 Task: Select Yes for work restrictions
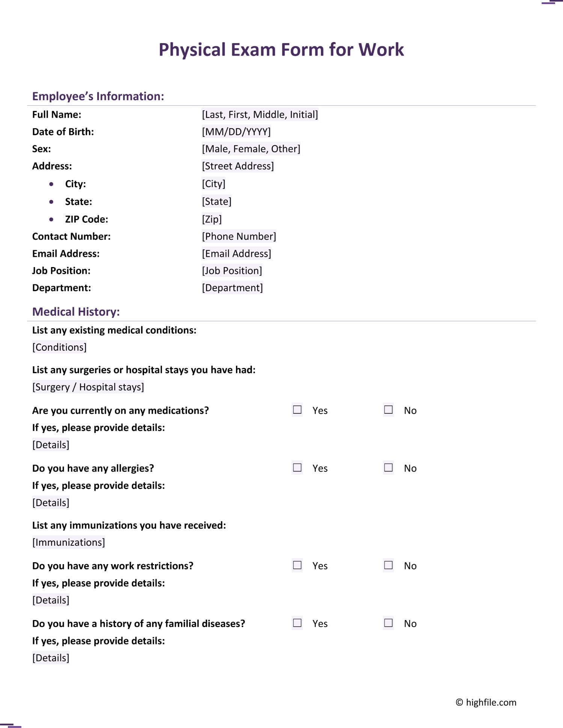pyautogui.click(x=297, y=565)
